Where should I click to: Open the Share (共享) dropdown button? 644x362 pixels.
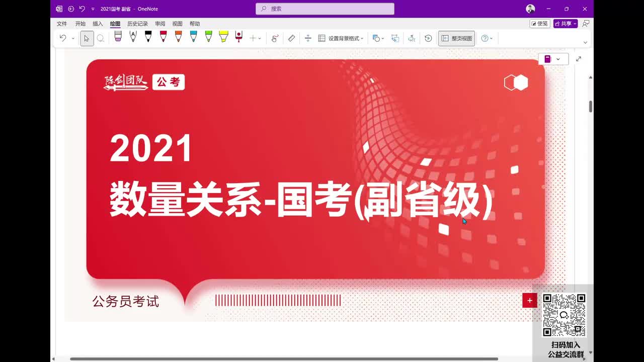[x=566, y=24]
